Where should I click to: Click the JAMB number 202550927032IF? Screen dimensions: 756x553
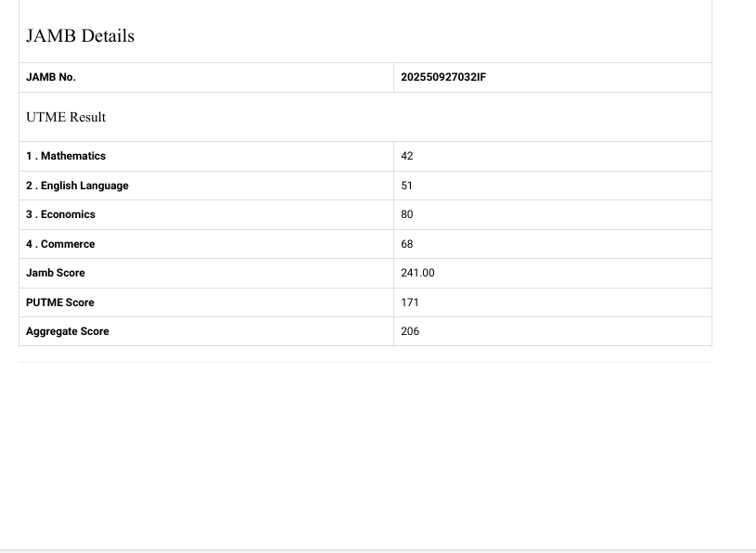tap(443, 77)
